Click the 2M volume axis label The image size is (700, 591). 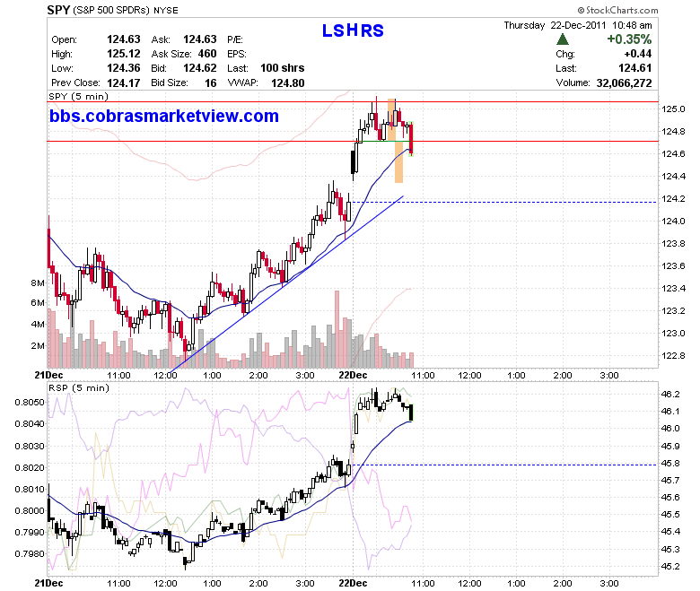(x=38, y=345)
